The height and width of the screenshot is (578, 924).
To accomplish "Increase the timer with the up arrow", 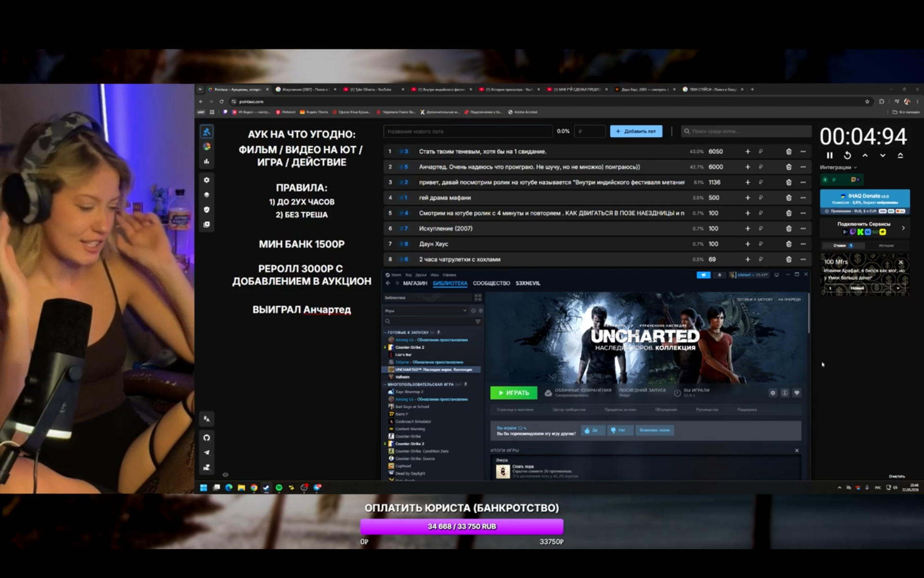I will (865, 155).
